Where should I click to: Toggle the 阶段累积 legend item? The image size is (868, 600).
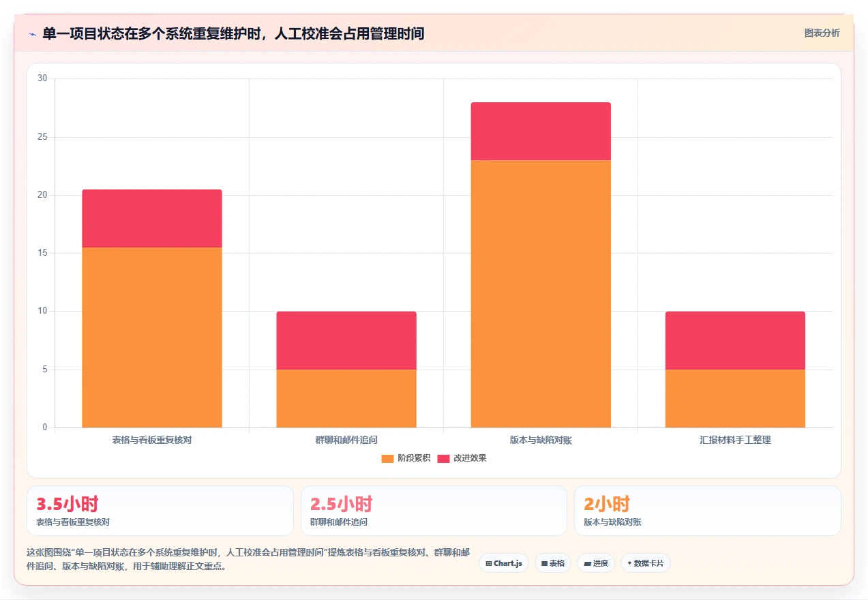(x=406, y=458)
